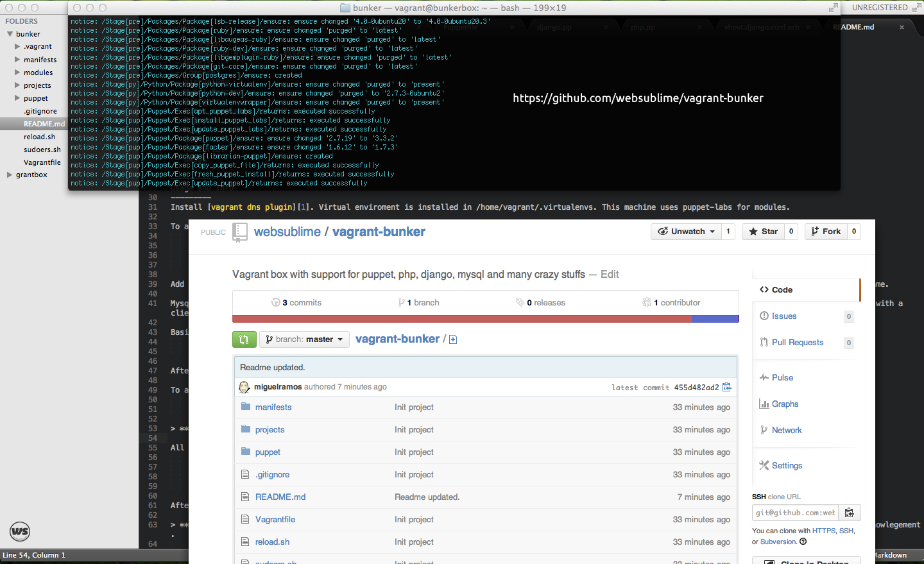
Task: Click miguelramos avatar image
Action: pos(244,387)
